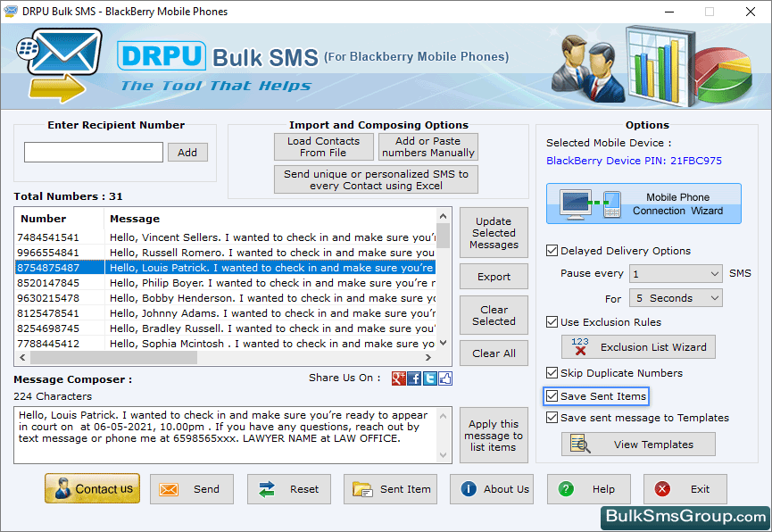The image size is (772, 532).
Task: Click Mobile Phone Connection Wizard text
Action: (678, 204)
